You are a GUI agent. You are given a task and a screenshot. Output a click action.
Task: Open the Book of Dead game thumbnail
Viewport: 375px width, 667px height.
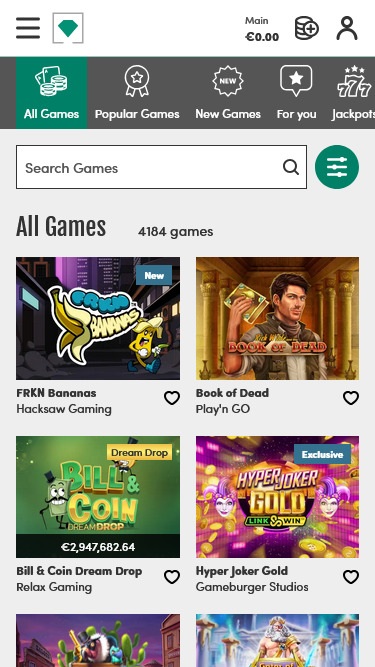coord(277,318)
